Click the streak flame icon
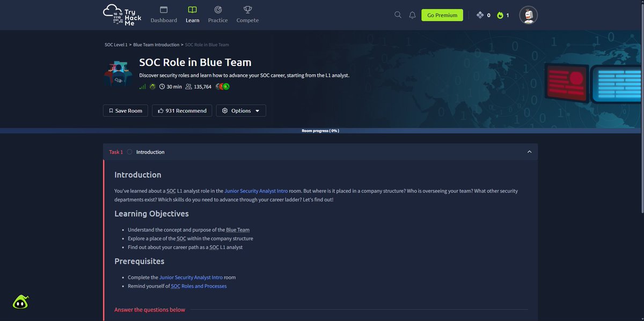The width and height of the screenshot is (644, 321). (x=500, y=15)
